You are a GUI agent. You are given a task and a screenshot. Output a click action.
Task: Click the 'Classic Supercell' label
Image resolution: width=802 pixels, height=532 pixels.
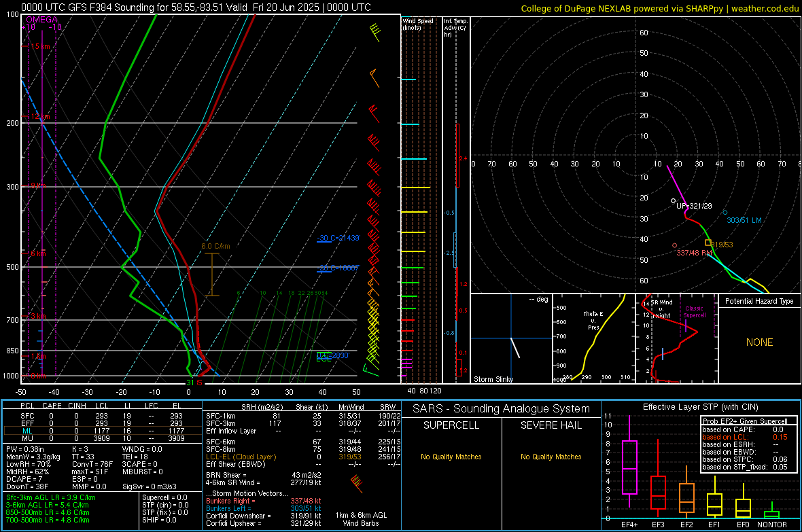pos(694,312)
